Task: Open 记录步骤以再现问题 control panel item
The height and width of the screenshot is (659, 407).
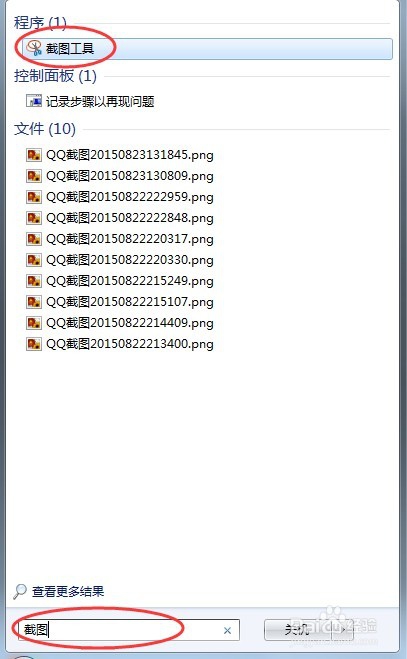Action: click(90, 101)
